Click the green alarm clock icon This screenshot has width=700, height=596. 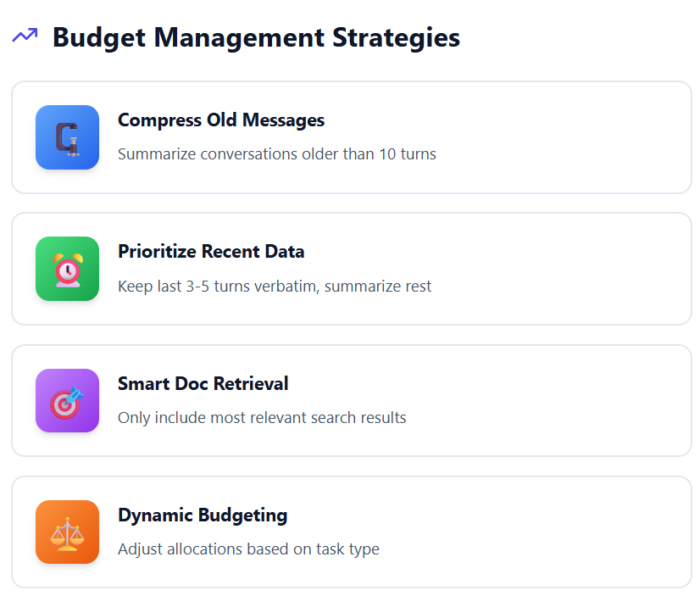click(x=67, y=269)
